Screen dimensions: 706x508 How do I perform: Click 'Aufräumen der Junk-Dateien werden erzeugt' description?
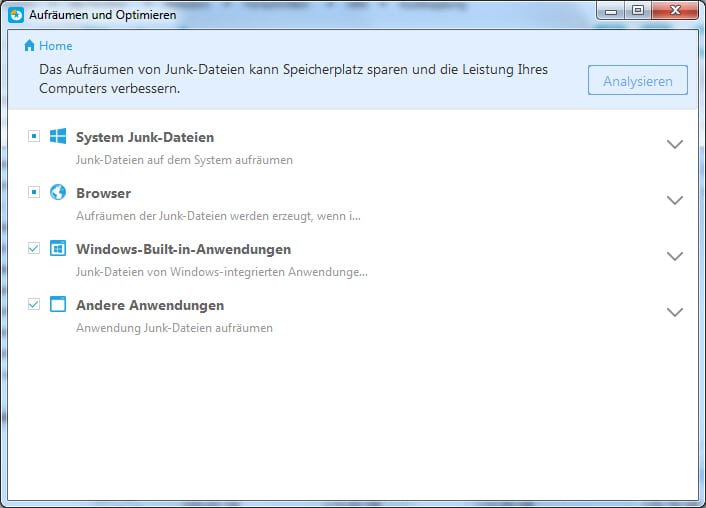click(x=218, y=216)
